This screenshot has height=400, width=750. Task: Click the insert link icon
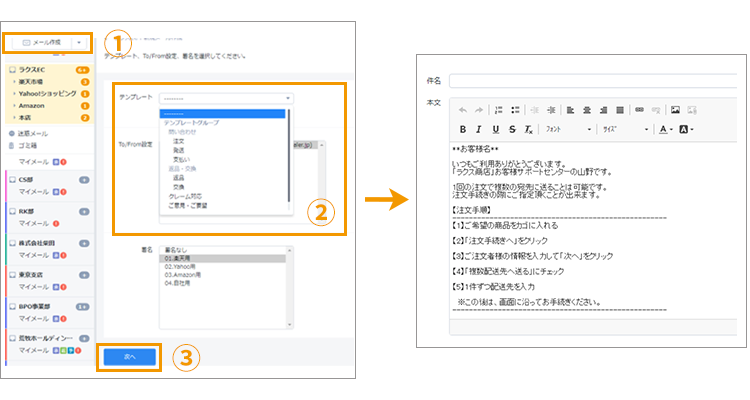[x=640, y=110]
